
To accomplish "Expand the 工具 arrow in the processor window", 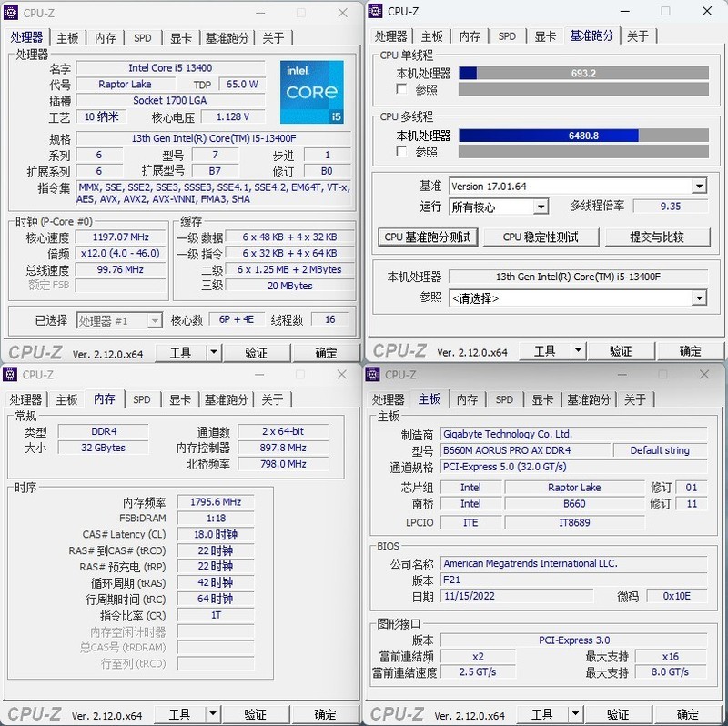I will coord(214,352).
